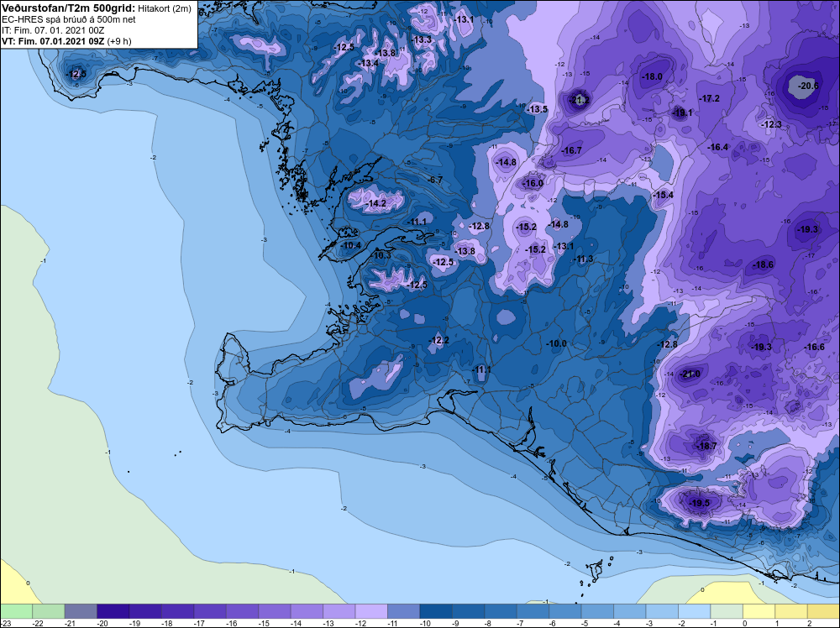The width and height of the screenshot is (840, 628).
Task: Click the -16.7 temperature reading
Action: tap(571, 151)
